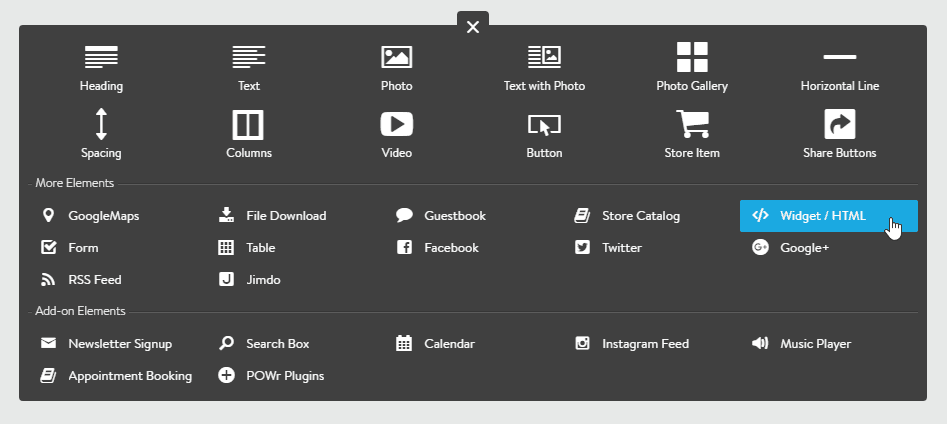The width and height of the screenshot is (947, 424).
Task: Open POWr Plugins add-on
Action: pyautogui.click(x=284, y=376)
